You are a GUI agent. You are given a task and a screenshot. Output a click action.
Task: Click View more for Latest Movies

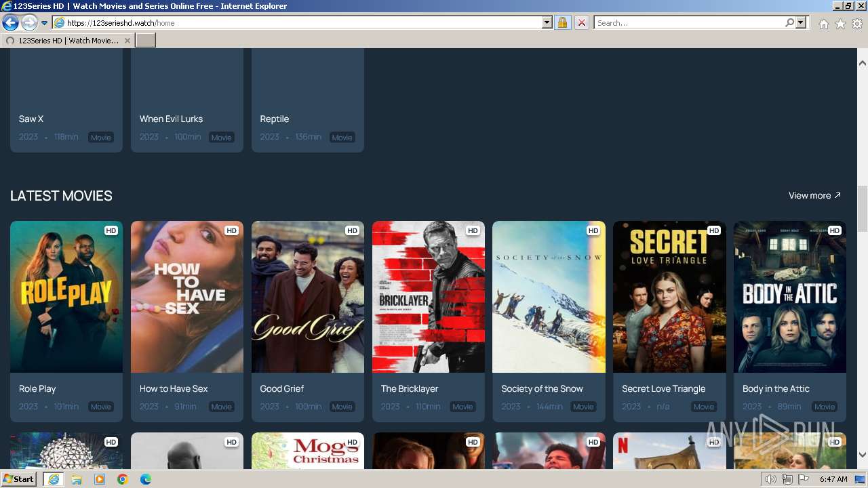pyautogui.click(x=814, y=195)
